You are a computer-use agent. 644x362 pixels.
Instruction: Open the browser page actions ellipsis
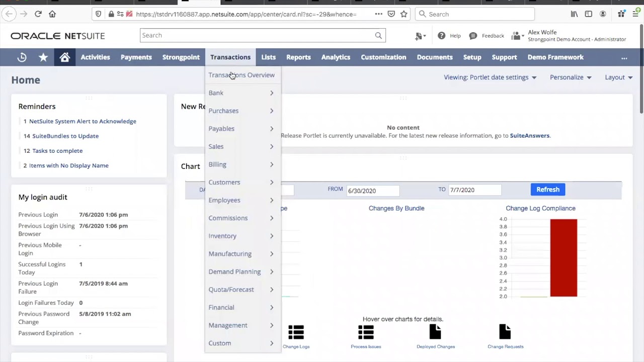(378, 14)
